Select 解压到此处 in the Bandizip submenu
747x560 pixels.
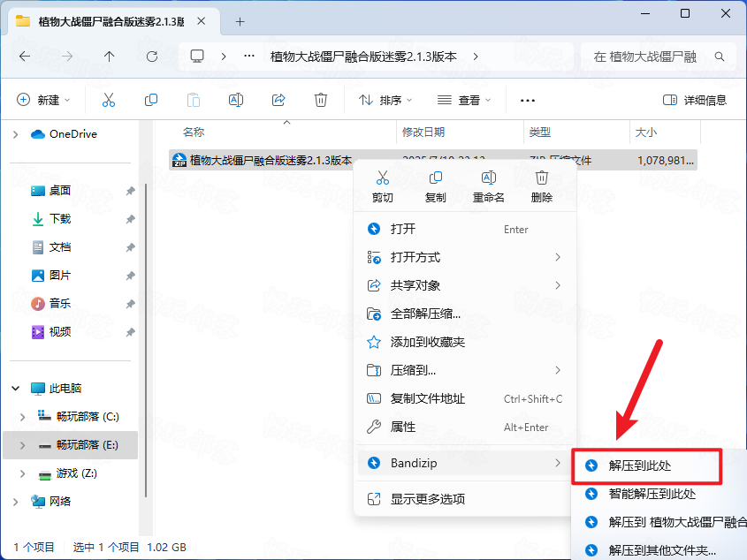click(x=647, y=465)
